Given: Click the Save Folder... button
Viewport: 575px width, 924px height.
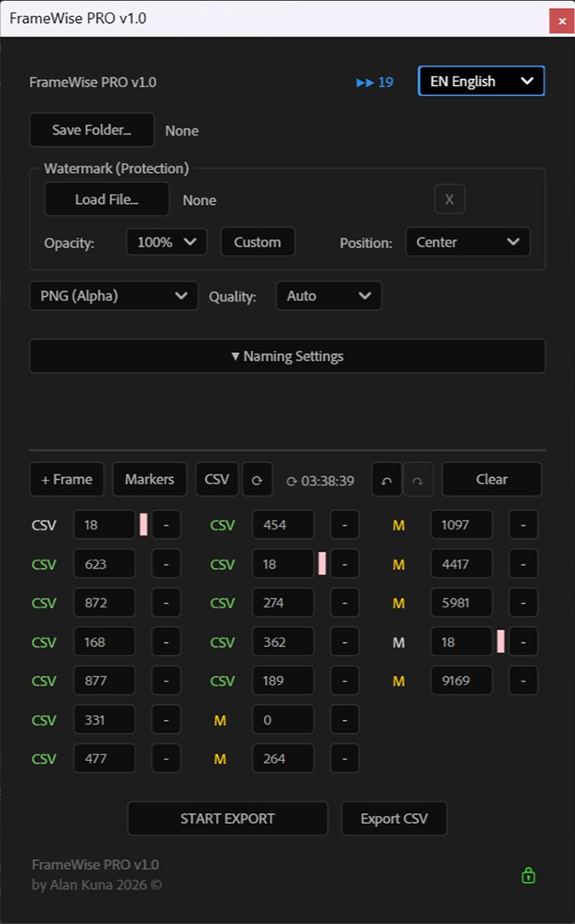Looking at the screenshot, I should point(92,129).
